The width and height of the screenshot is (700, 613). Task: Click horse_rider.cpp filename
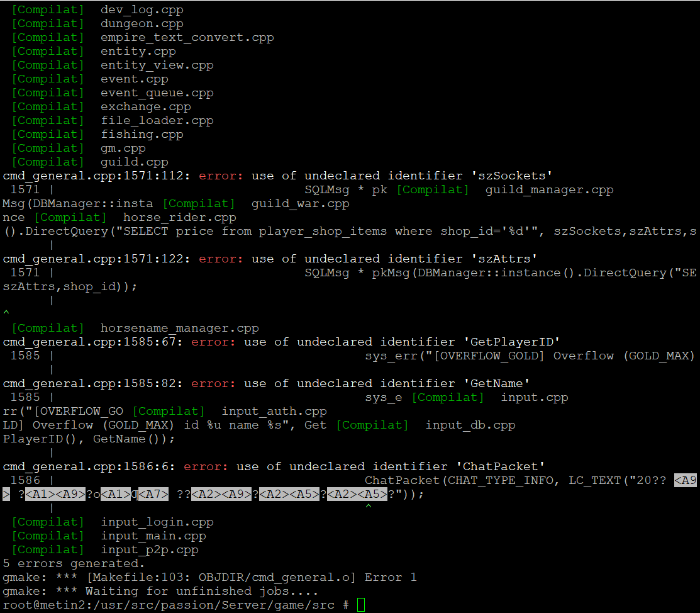click(x=179, y=218)
